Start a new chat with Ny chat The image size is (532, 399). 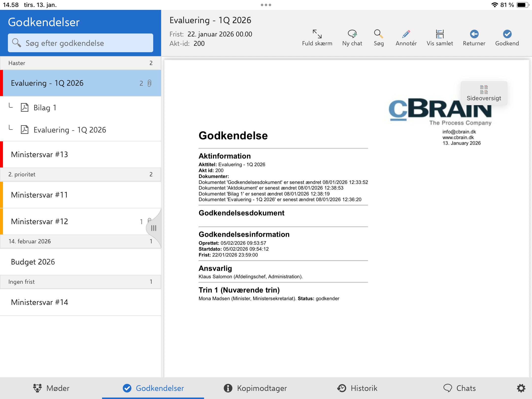pos(352,38)
